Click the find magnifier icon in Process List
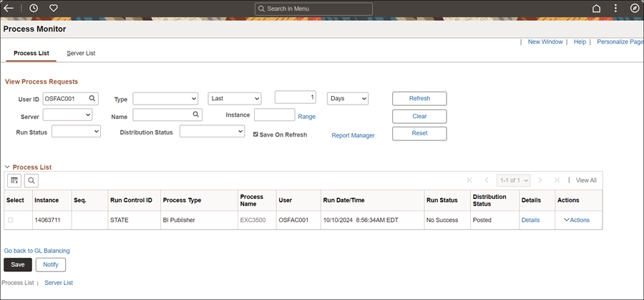 [31, 180]
